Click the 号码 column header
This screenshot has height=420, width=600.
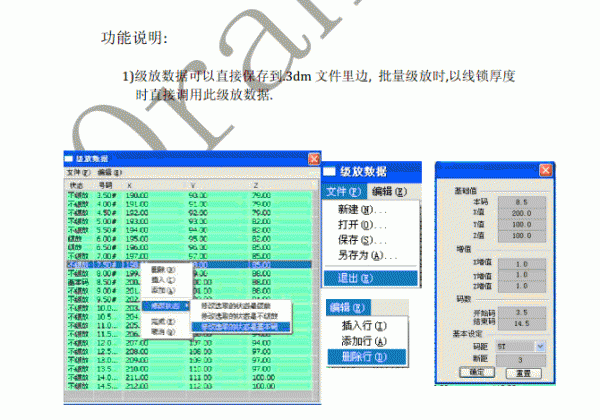pos(105,185)
